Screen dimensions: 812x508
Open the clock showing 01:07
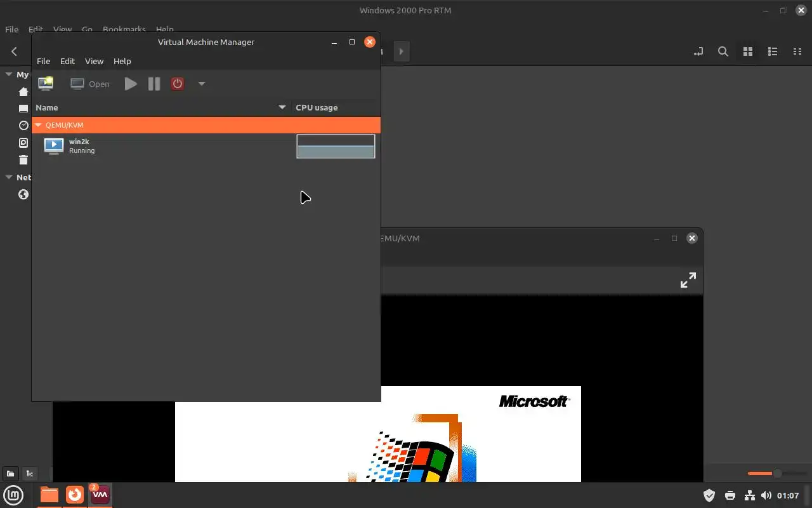tap(788, 495)
